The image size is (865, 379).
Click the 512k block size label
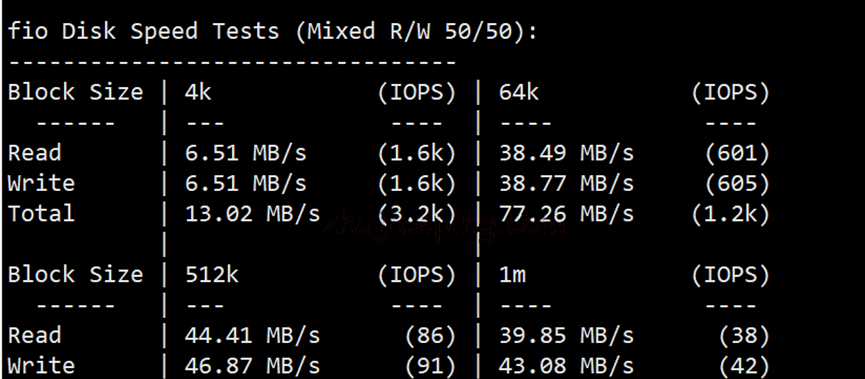[212, 275]
